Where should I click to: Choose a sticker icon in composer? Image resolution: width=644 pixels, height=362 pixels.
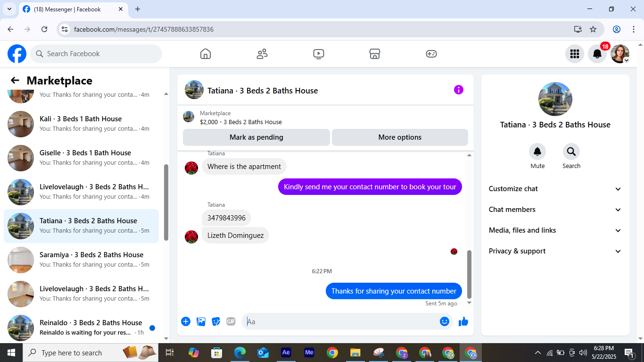tap(216, 321)
